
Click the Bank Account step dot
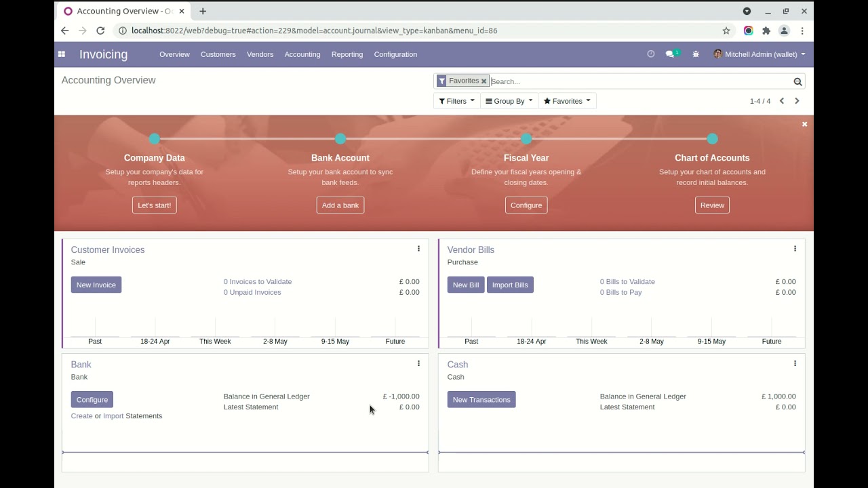[x=340, y=139]
